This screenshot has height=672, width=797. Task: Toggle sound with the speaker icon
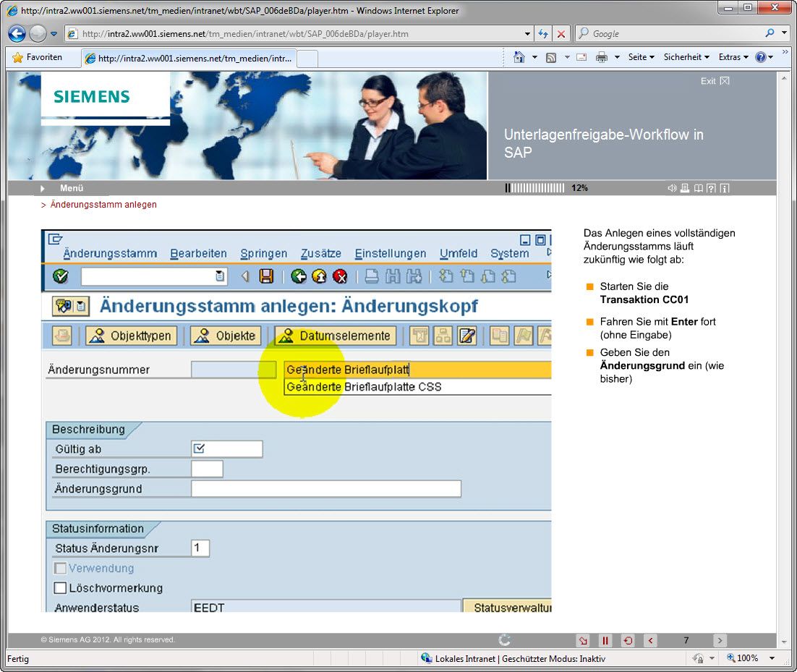click(672, 188)
